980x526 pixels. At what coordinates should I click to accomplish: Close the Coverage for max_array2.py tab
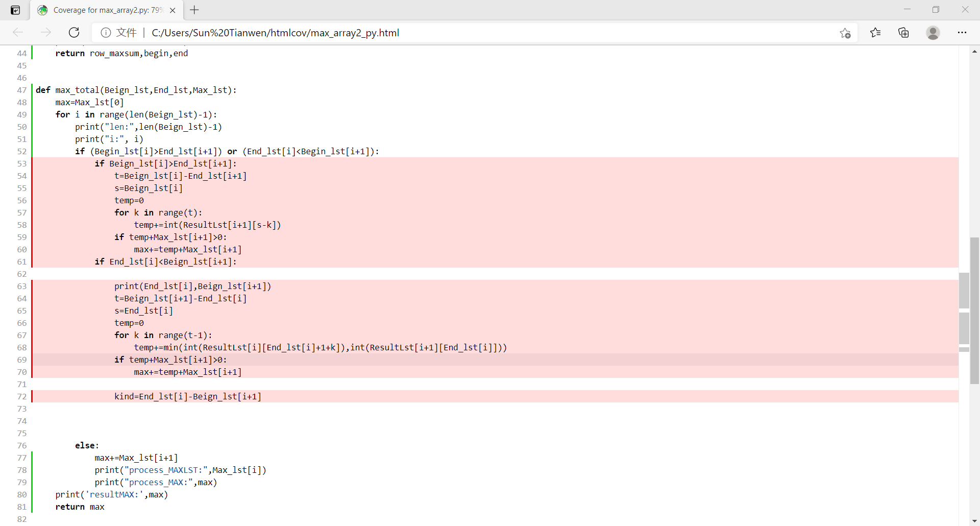173,10
